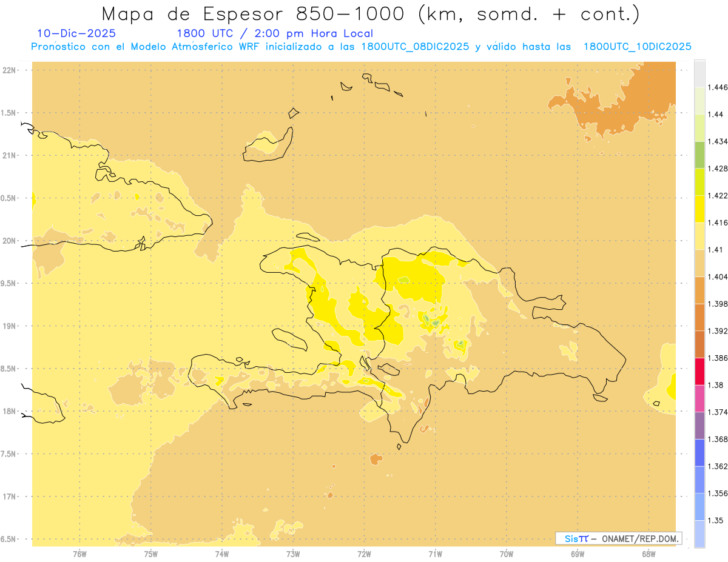Click the colorbar value "1.38"
The width and height of the screenshot is (728, 562).
click(x=716, y=385)
